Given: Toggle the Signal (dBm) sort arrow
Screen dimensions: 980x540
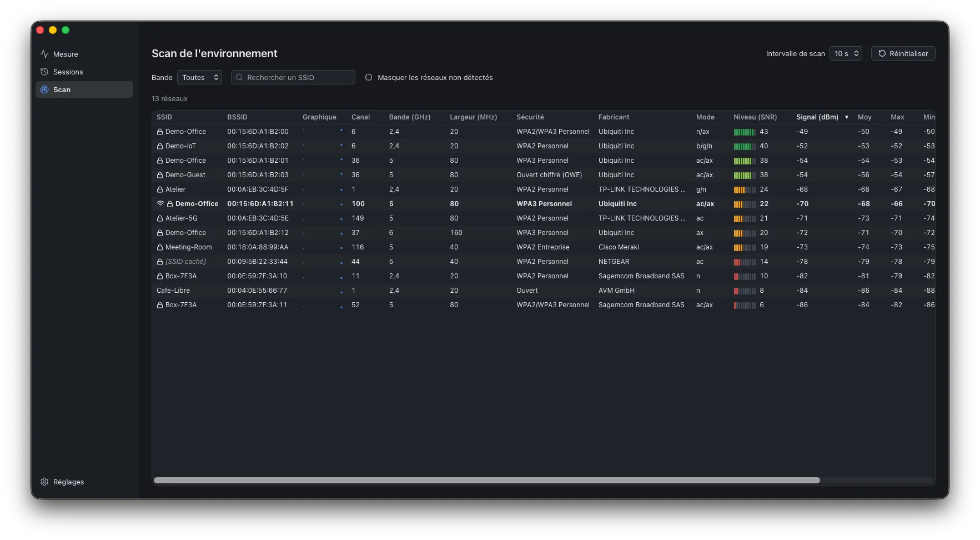Looking at the screenshot, I should (847, 117).
